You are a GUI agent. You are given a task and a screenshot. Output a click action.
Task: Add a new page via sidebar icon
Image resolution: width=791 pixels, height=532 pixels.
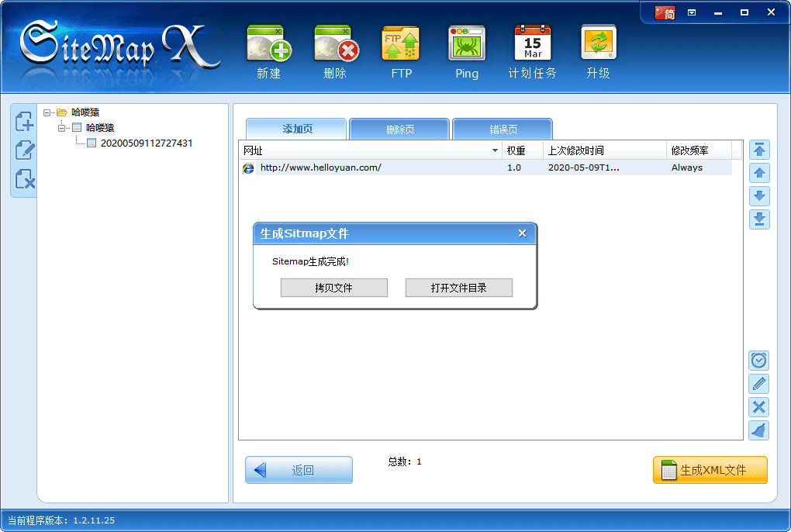point(23,121)
